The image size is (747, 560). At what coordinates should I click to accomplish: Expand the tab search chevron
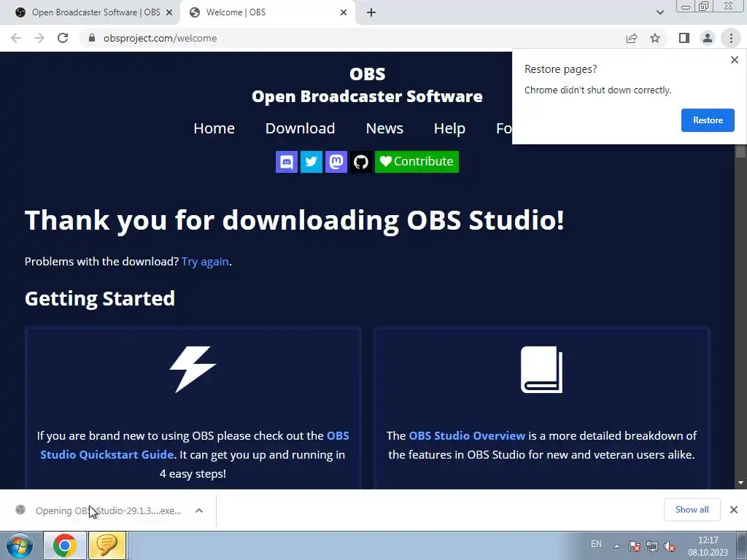[x=659, y=13]
